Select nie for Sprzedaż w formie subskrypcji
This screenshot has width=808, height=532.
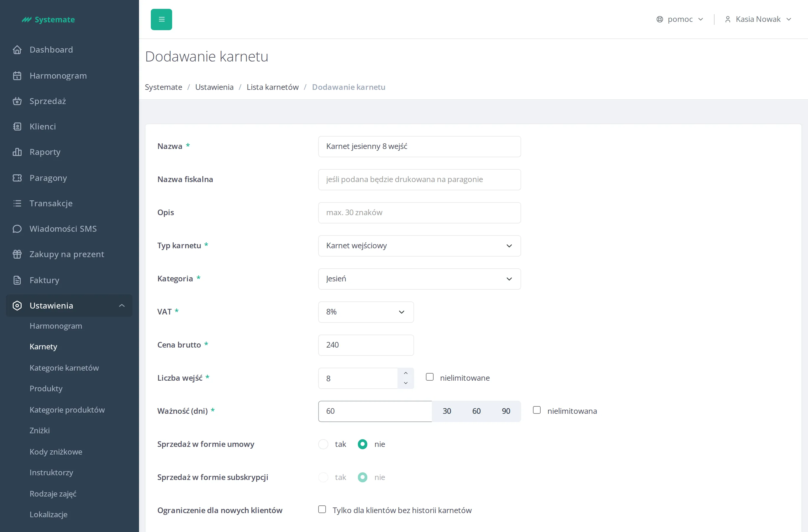tap(363, 477)
